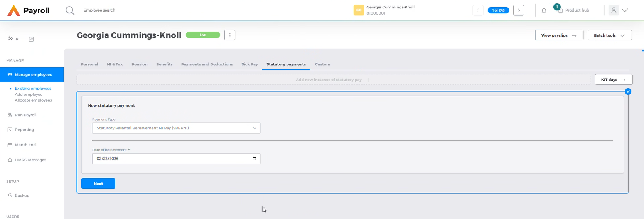Switch to the NI & Tax tab

(x=115, y=64)
